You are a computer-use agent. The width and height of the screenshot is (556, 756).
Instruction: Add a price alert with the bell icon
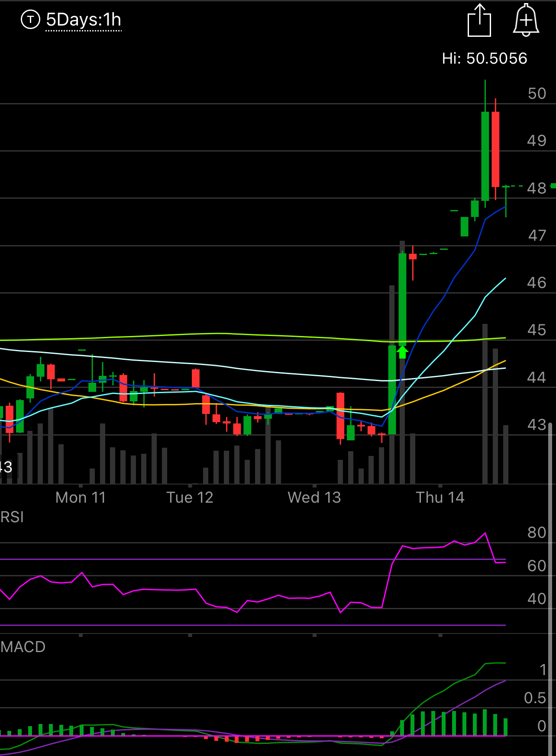click(x=526, y=20)
